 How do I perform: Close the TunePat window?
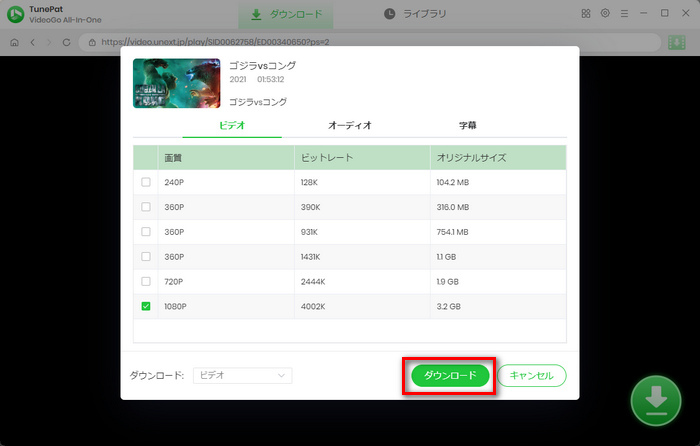tap(686, 13)
